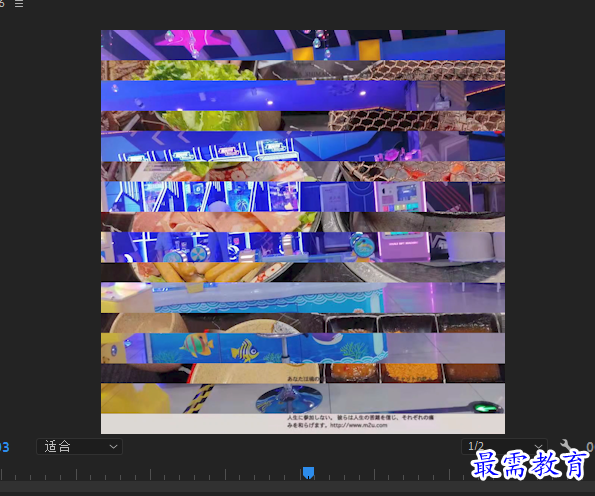Open the panel hamburger menu
This screenshot has height=496, width=595.
[19, 4]
